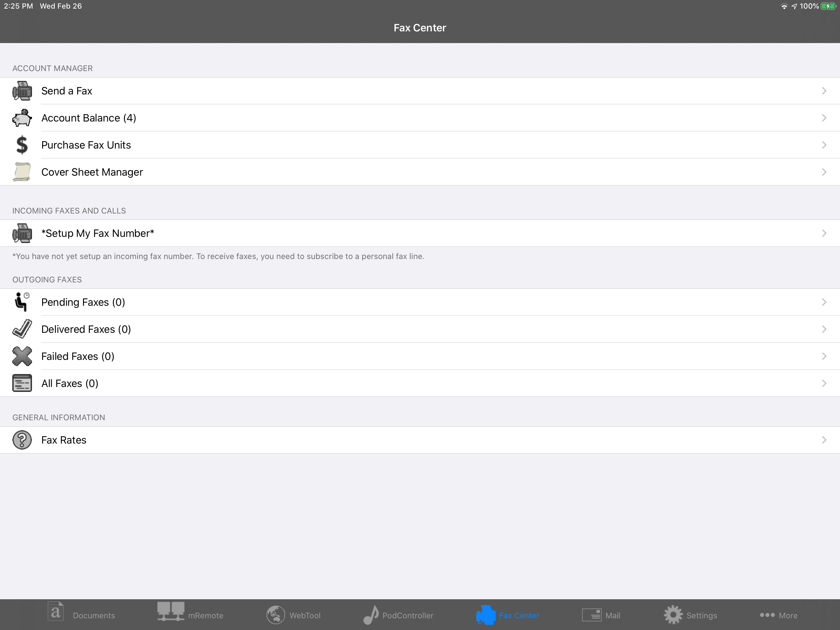Click the question mark Fax Rates icon

point(22,440)
